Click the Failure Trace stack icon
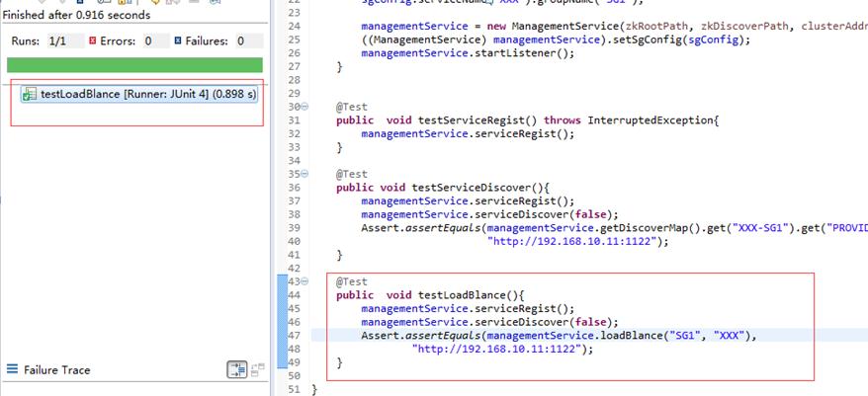This screenshot has width=868, height=396. 12,370
